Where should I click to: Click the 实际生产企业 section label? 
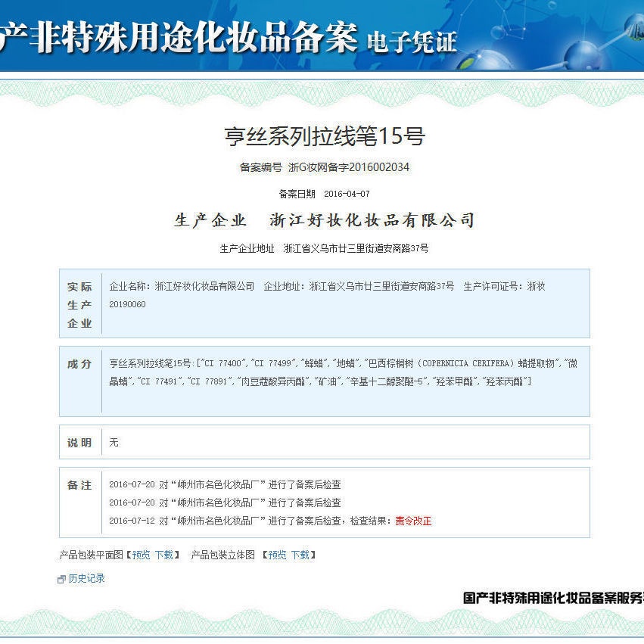[x=79, y=304]
